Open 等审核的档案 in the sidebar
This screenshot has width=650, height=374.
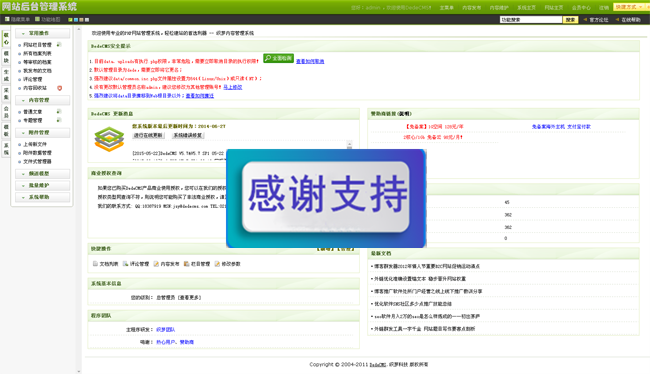[x=37, y=62]
